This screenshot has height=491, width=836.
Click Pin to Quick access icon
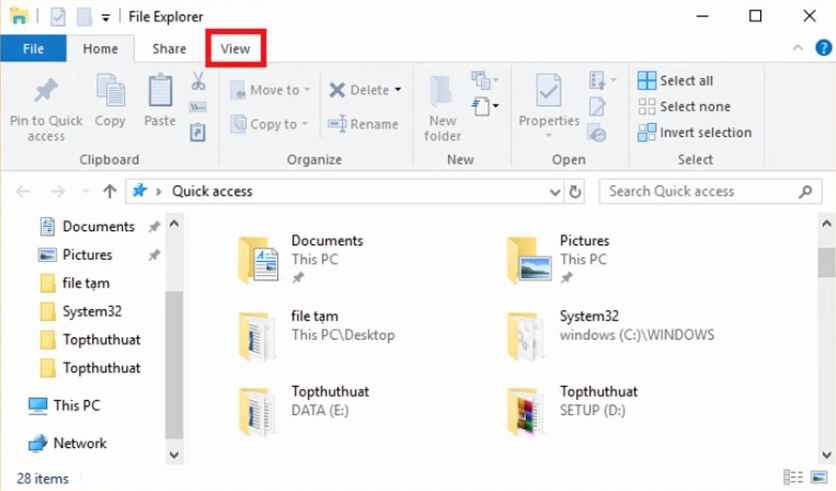coord(46,93)
